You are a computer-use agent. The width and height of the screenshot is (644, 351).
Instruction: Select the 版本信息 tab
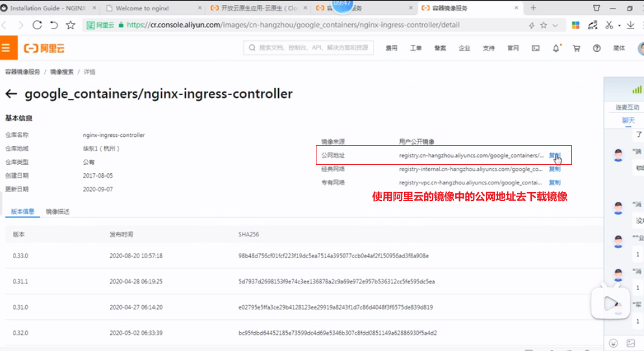23,212
